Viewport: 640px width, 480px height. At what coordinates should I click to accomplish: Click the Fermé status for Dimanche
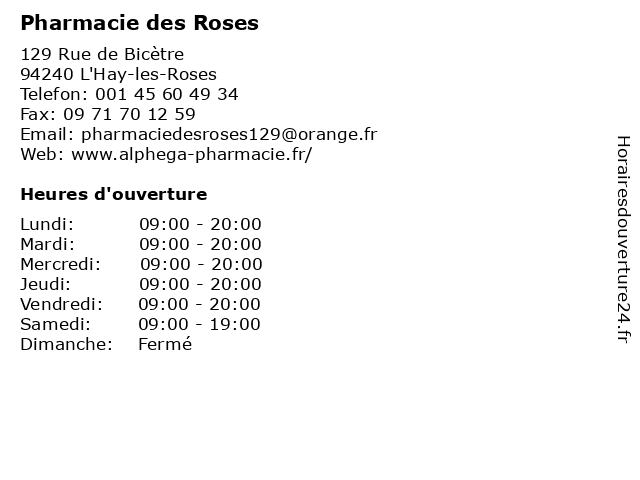165,344
